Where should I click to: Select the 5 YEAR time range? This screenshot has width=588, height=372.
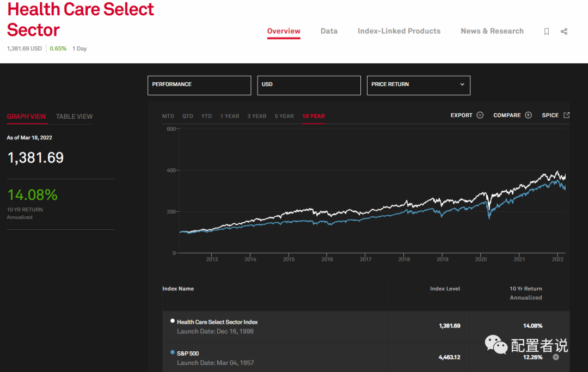(284, 116)
